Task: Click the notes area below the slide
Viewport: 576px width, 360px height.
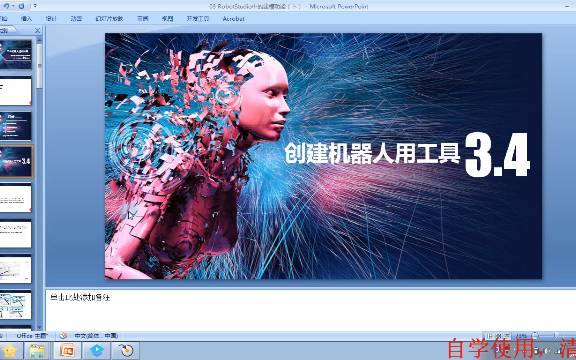Action: click(310, 310)
